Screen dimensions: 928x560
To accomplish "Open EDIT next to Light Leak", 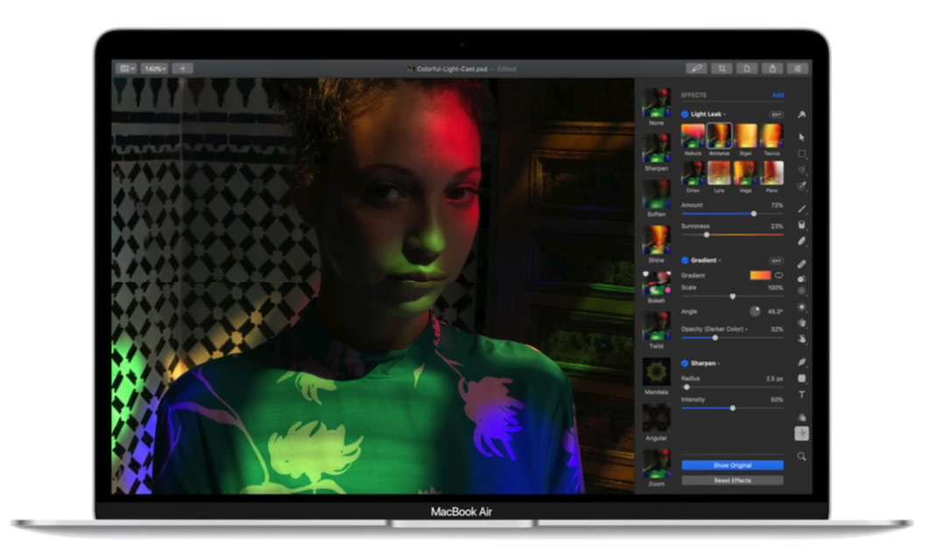I will point(778,114).
